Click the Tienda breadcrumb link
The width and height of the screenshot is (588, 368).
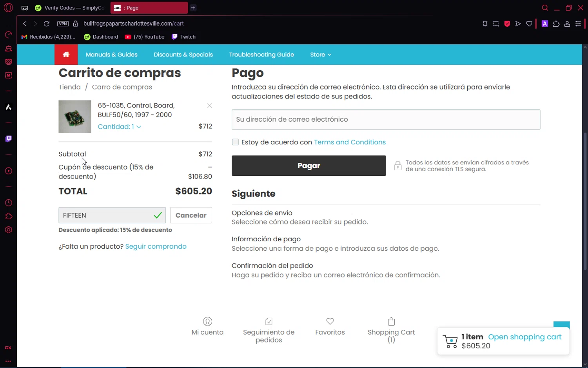pos(70,87)
